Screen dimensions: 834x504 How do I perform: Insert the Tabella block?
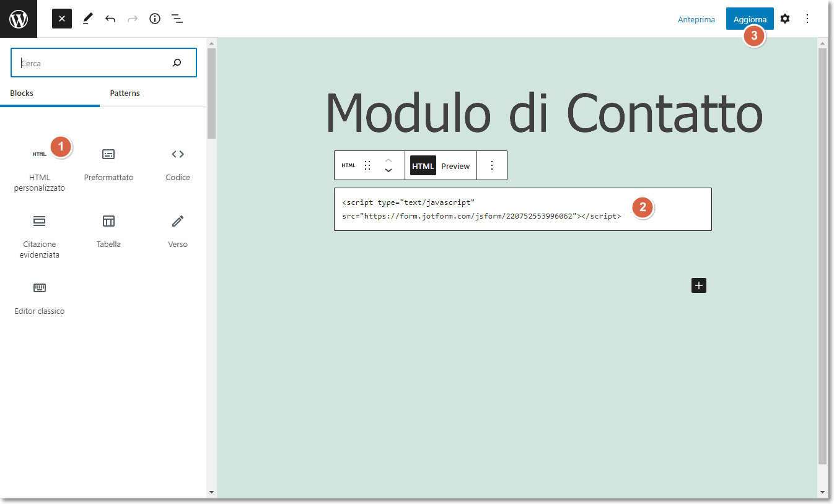[108, 233]
